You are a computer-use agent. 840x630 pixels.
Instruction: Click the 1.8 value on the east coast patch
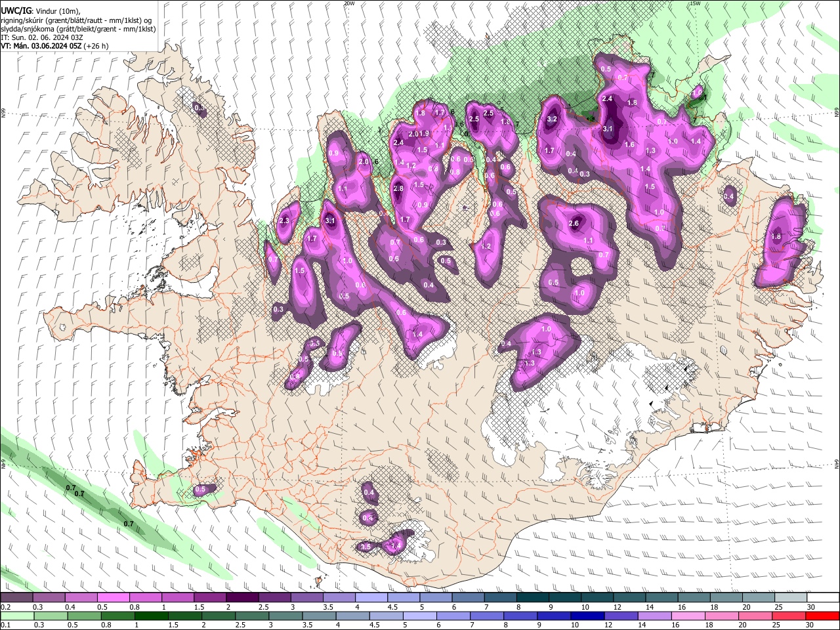click(776, 236)
